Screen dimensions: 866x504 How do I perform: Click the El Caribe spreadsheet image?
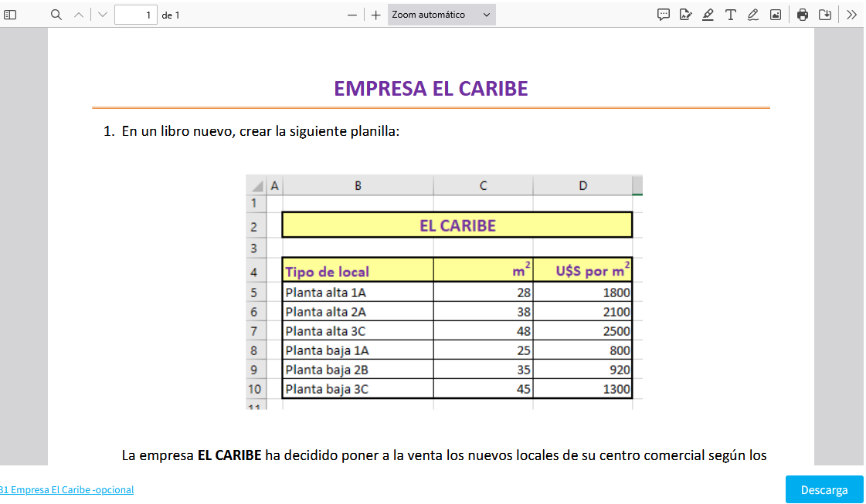pos(444,292)
